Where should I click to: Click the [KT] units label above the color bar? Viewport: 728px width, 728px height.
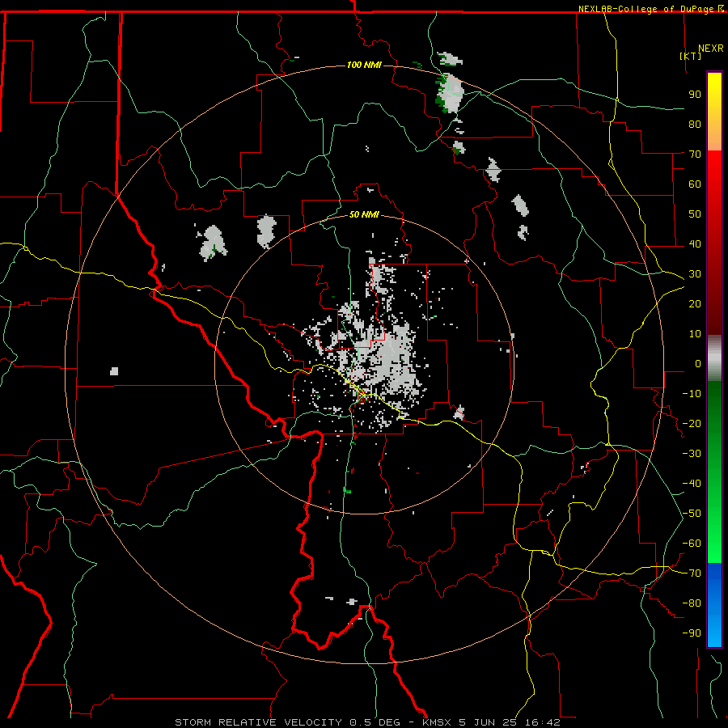[x=691, y=56]
